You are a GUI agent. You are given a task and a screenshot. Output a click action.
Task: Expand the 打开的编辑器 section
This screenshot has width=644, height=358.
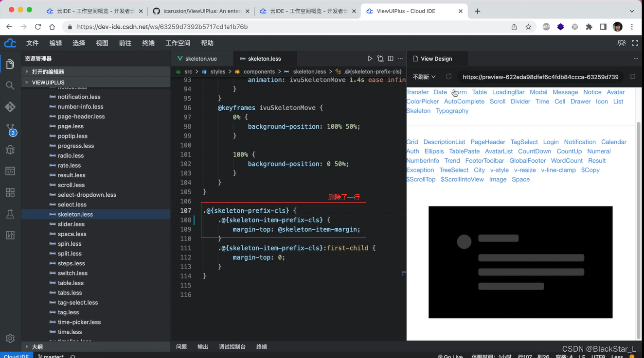[x=48, y=71]
